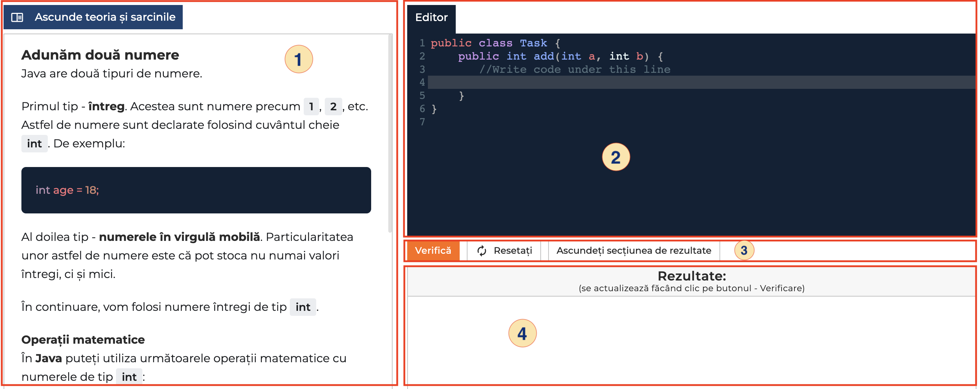The width and height of the screenshot is (980, 389).
Task: Click the 'Adunăm două numere' heading
Action: [100, 55]
